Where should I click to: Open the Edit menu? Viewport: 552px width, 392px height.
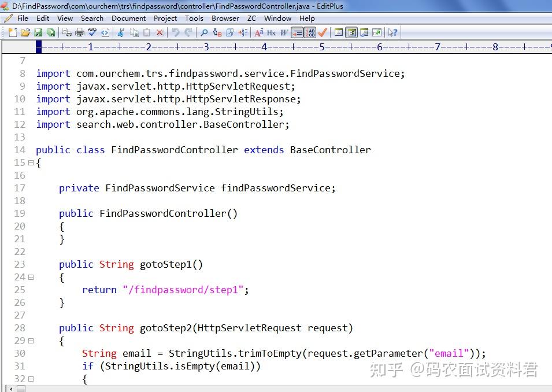[43, 19]
